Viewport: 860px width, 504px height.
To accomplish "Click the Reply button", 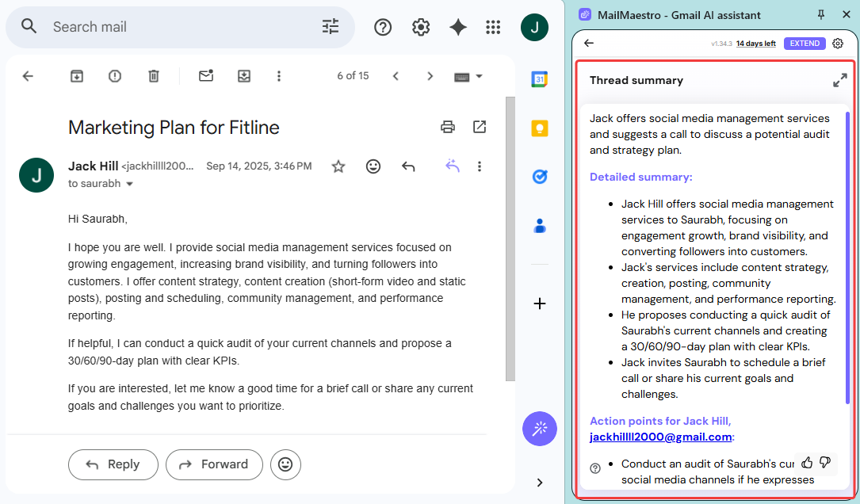I will point(113,464).
